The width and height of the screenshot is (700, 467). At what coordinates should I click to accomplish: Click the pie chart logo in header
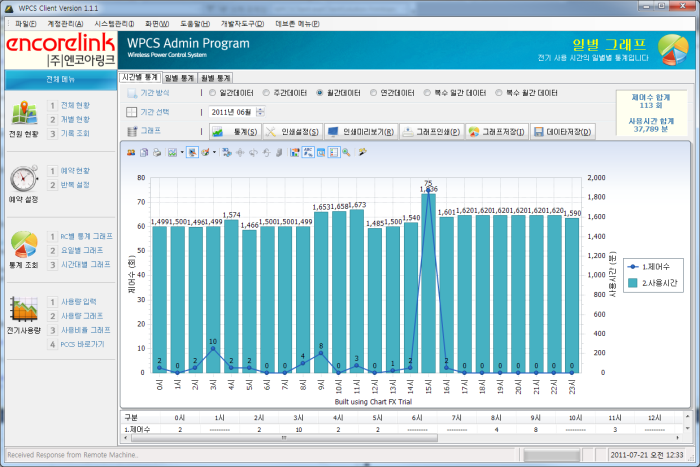673,50
